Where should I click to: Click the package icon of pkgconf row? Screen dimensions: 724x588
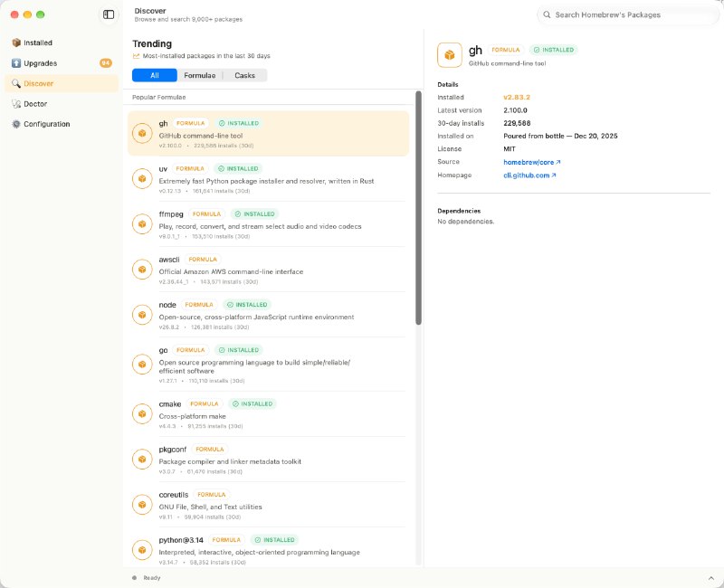click(x=142, y=460)
